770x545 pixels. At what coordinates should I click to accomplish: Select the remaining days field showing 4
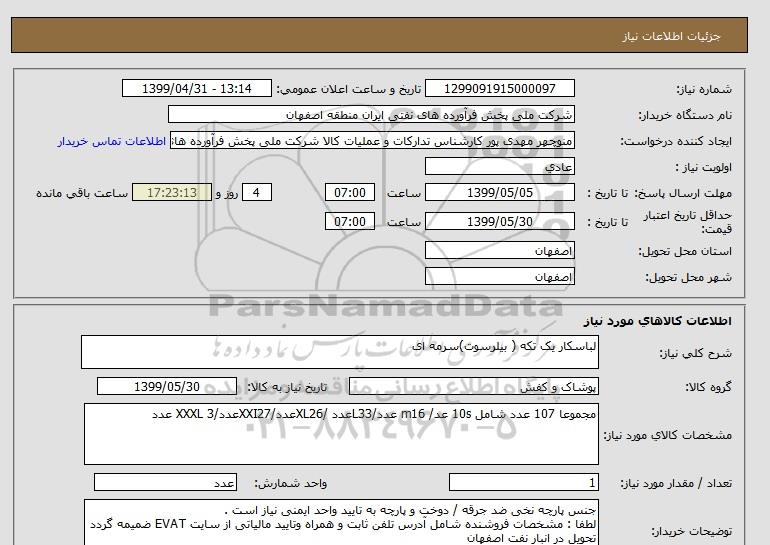[x=257, y=192]
